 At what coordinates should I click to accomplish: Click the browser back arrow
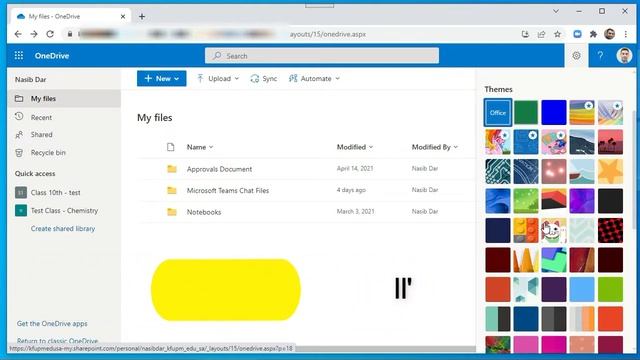pos(18,34)
